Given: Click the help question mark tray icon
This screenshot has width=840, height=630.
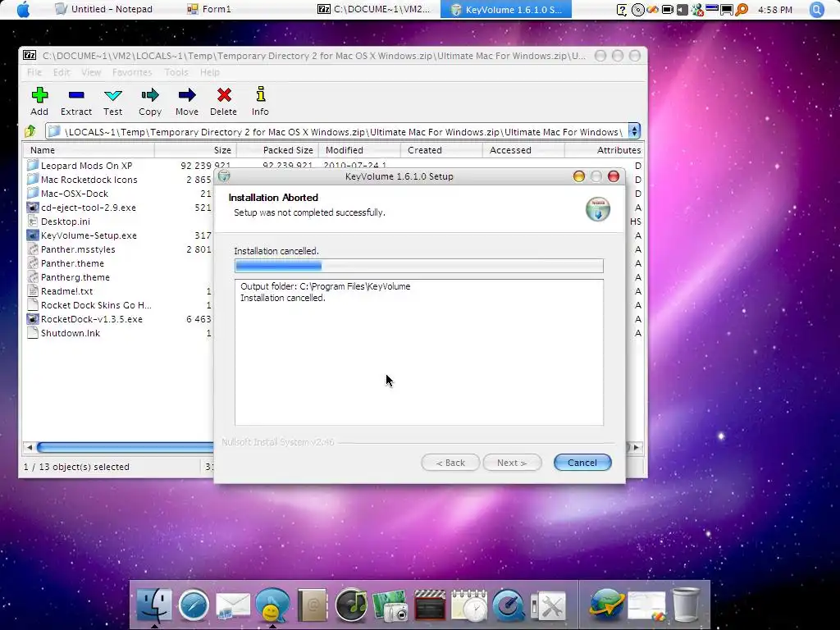Looking at the screenshot, I should [622, 10].
